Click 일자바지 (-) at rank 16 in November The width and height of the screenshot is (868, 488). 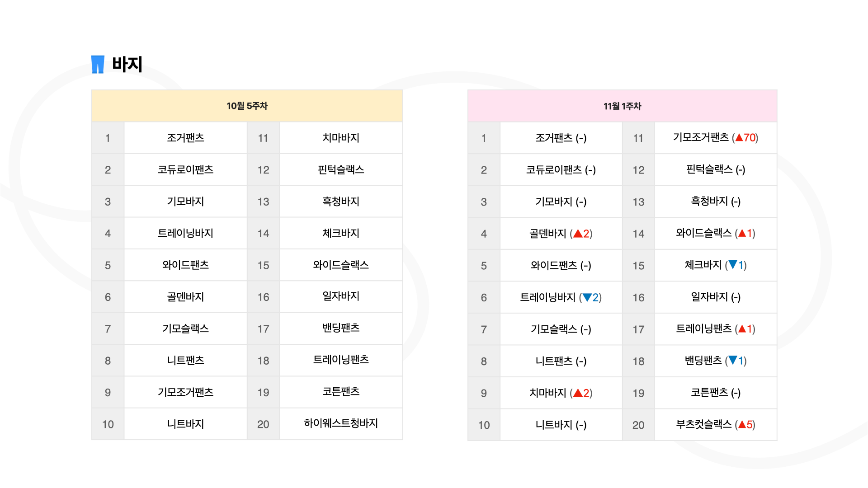[x=716, y=297]
